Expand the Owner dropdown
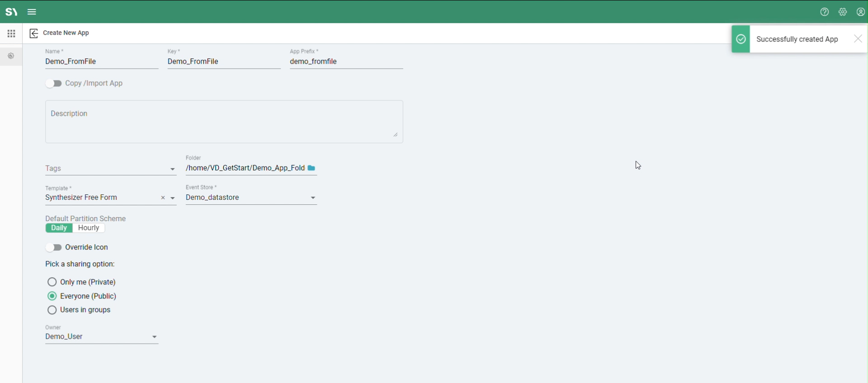Viewport: 868px width, 383px height. (x=155, y=337)
